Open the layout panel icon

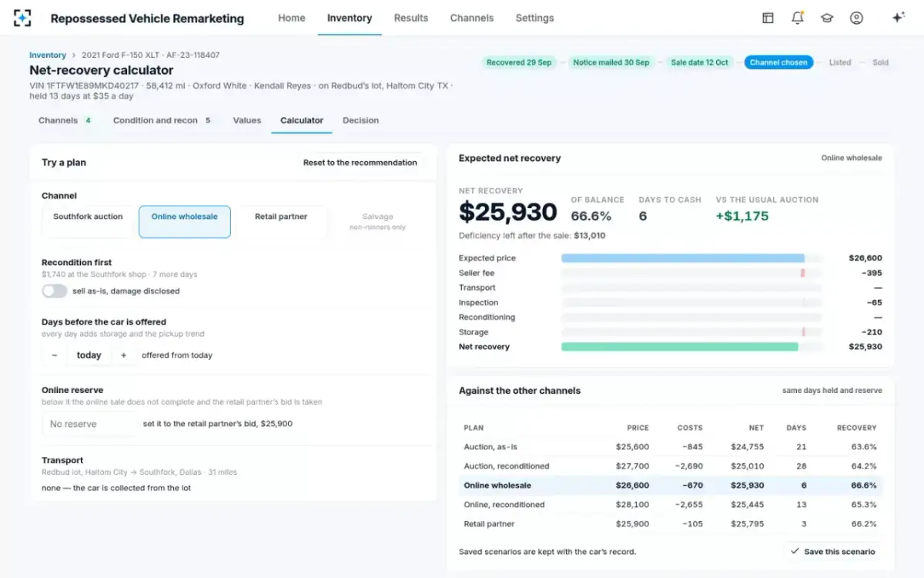[x=768, y=18]
